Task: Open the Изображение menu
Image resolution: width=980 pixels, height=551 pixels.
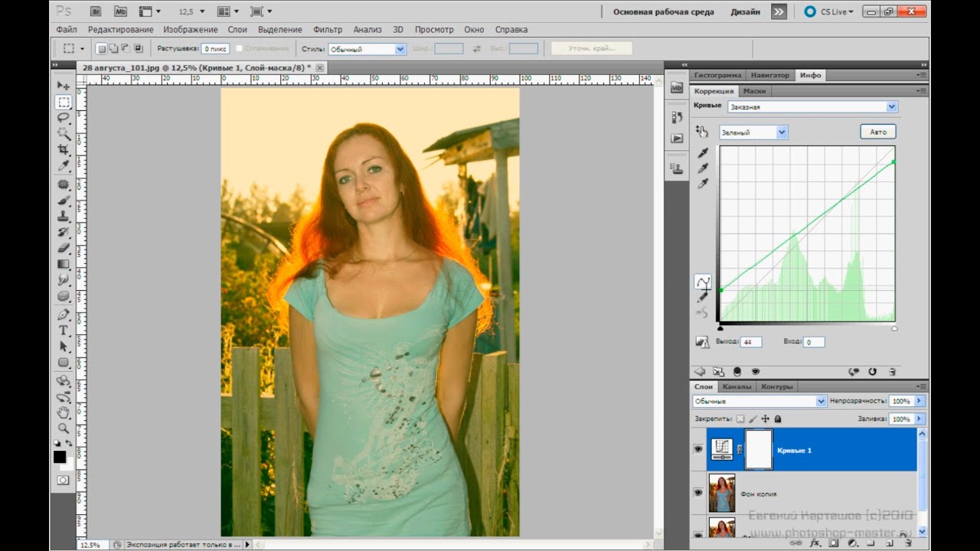Action: (x=191, y=30)
